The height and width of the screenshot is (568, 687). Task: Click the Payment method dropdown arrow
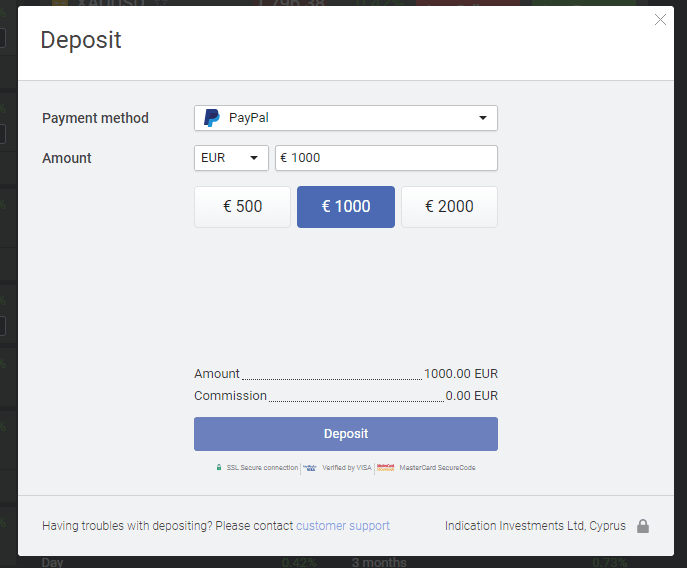(x=483, y=118)
